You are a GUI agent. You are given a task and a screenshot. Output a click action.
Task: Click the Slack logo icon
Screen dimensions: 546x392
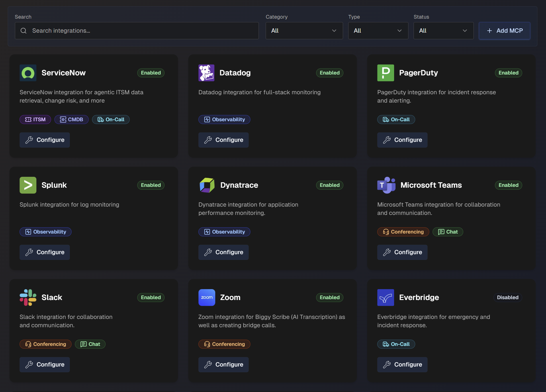(x=28, y=297)
